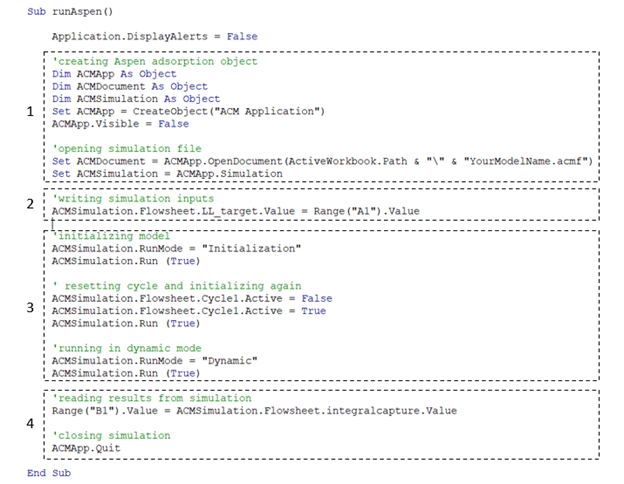Click the 'Application.DisplayAlerts = False' line
Viewport: 624px width, 484px height.
[154, 37]
